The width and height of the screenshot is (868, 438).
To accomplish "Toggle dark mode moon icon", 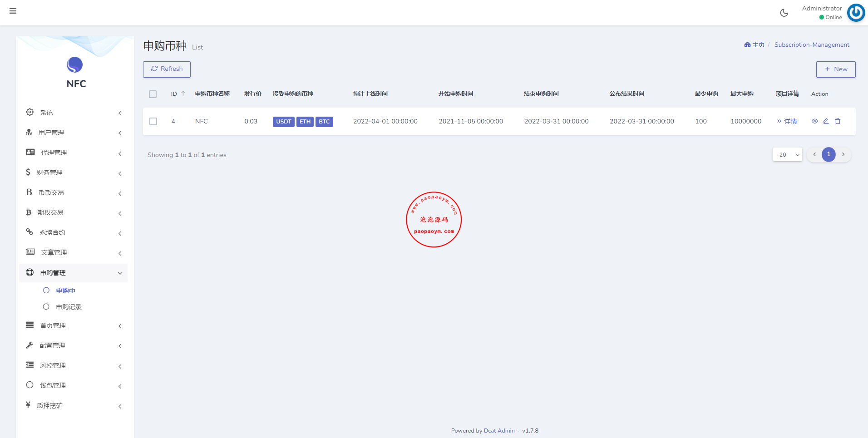I will (x=784, y=13).
